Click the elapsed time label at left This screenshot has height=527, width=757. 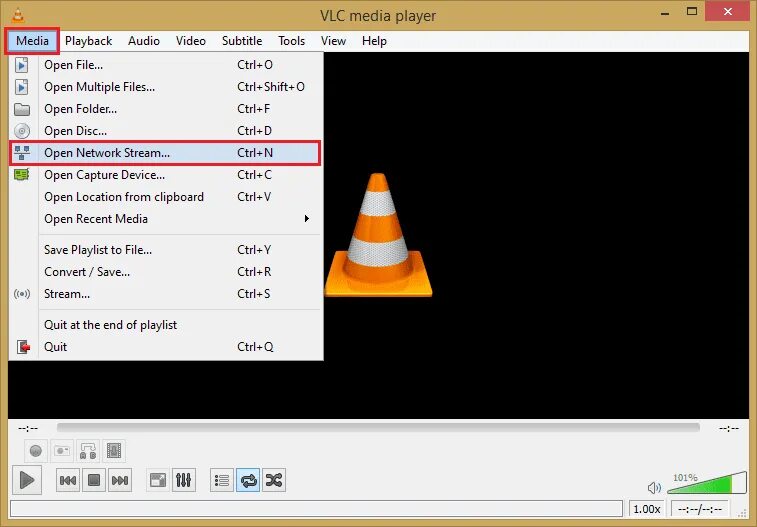(x=28, y=428)
